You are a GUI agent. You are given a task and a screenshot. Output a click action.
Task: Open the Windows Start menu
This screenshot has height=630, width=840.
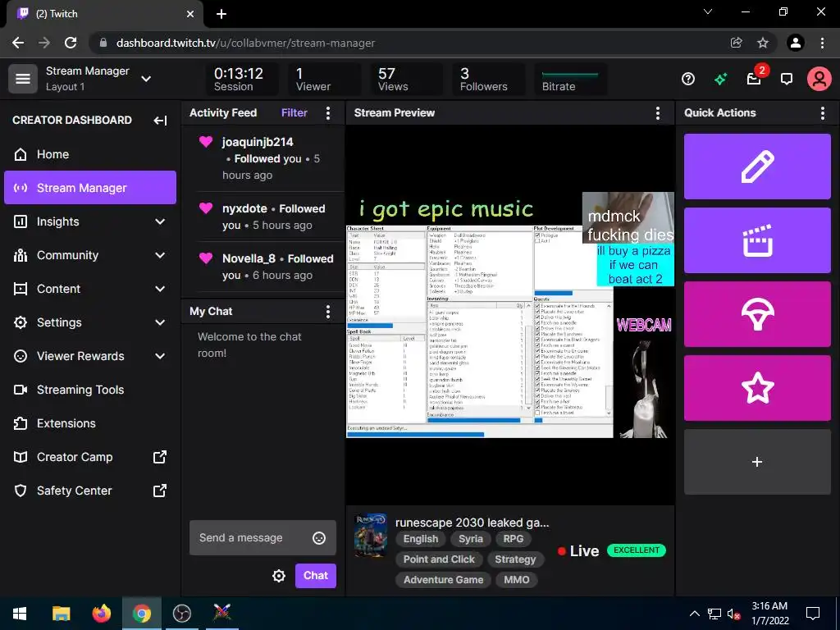tap(20, 614)
